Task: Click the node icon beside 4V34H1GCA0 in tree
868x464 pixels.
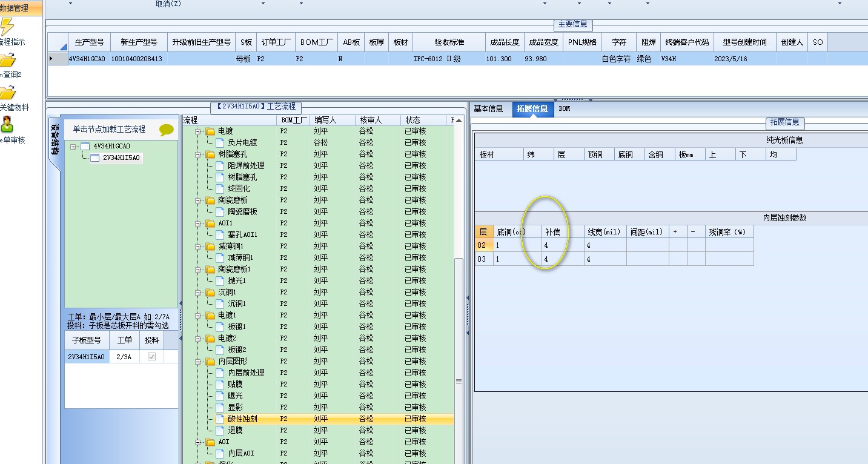Action: point(85,147)
